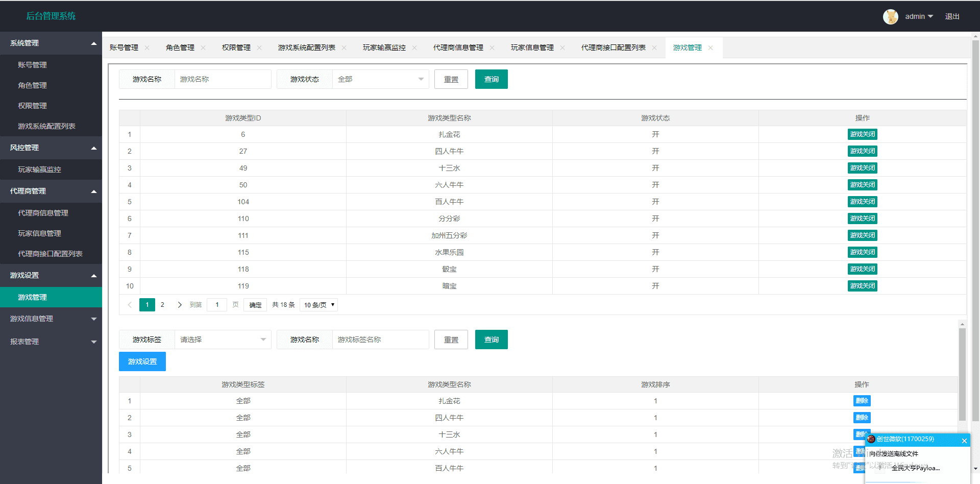Close the 账号管理 tab
Screen dimensions: 980x484
tap(147, 48)
